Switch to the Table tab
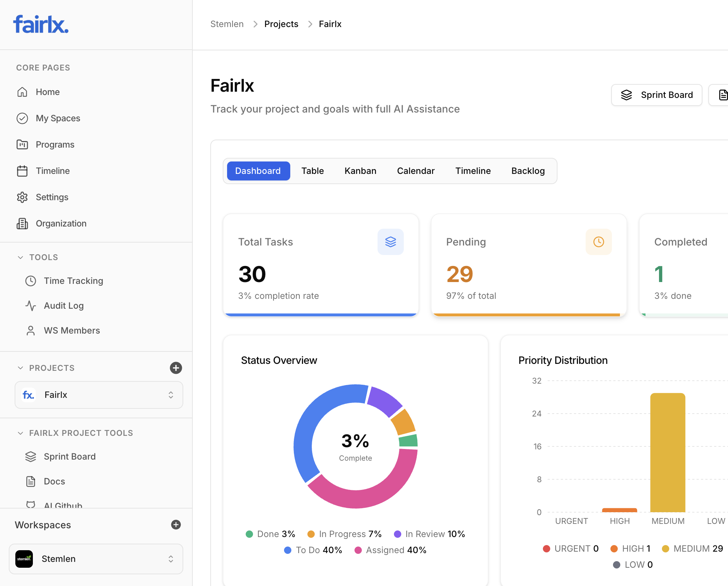Image resolution: width=728 pixels, height=586 pixels. (313, 171)
